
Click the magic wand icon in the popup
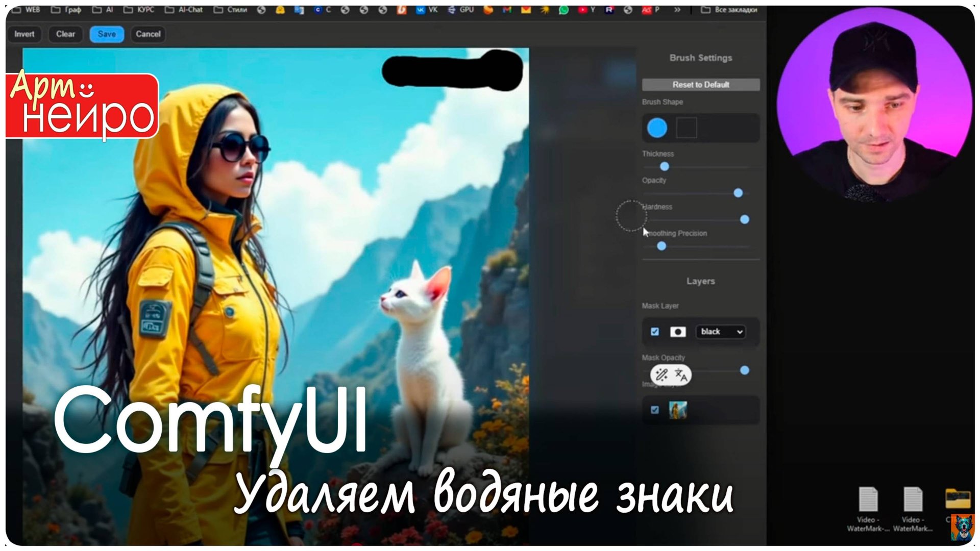click(662, 375)
